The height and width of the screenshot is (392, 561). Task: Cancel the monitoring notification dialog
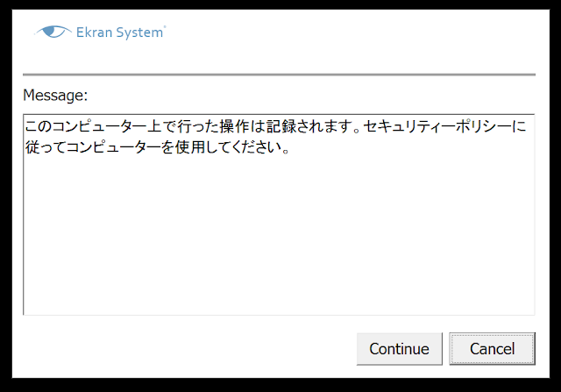492,349
